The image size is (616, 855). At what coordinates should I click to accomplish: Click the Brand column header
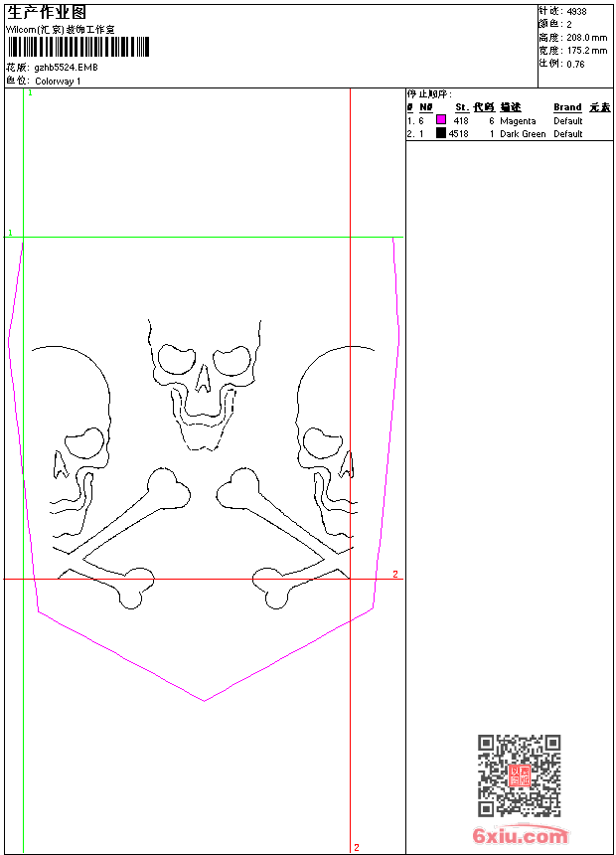pos(567,107)
